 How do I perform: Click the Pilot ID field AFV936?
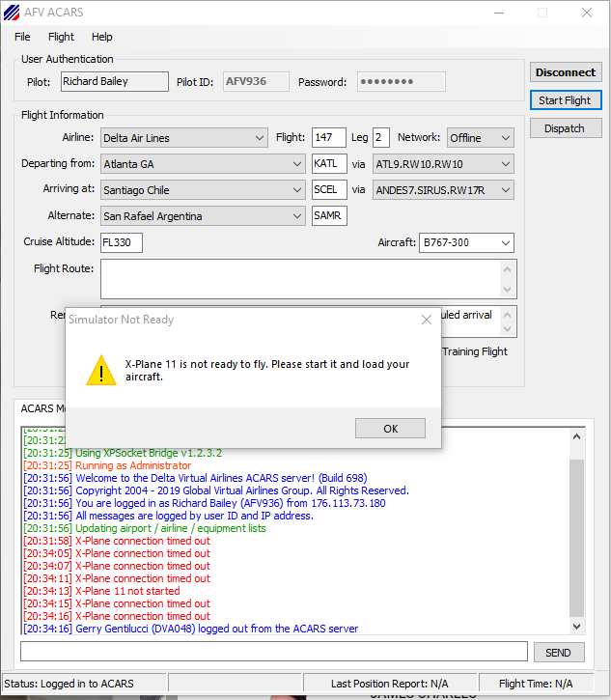coord(256,82)
